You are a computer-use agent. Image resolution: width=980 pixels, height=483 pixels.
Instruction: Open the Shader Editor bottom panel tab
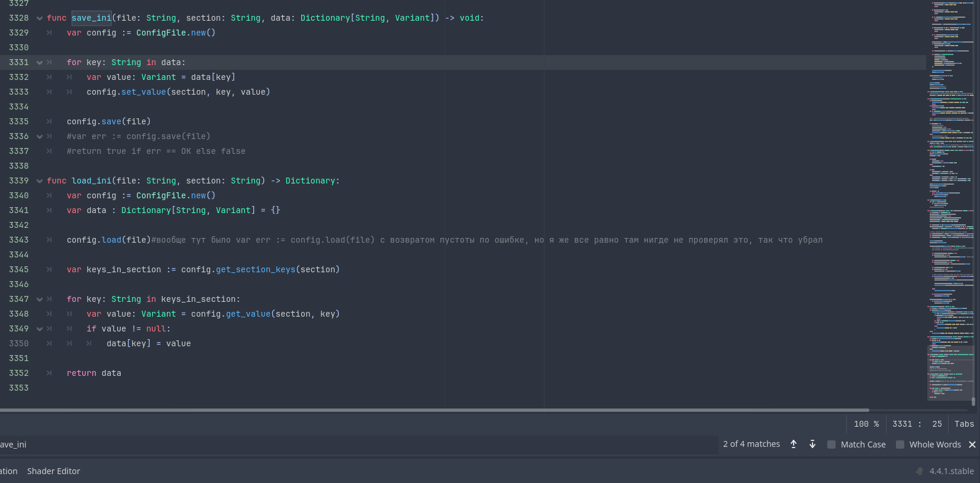coord(53,471)
